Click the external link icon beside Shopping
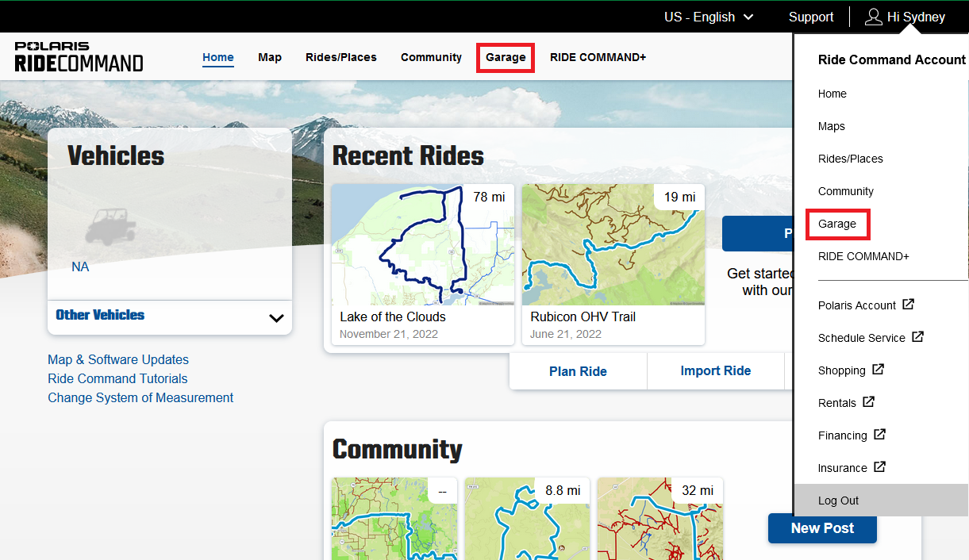This screenshot has height=560, width=969. (x=878, y=370)
